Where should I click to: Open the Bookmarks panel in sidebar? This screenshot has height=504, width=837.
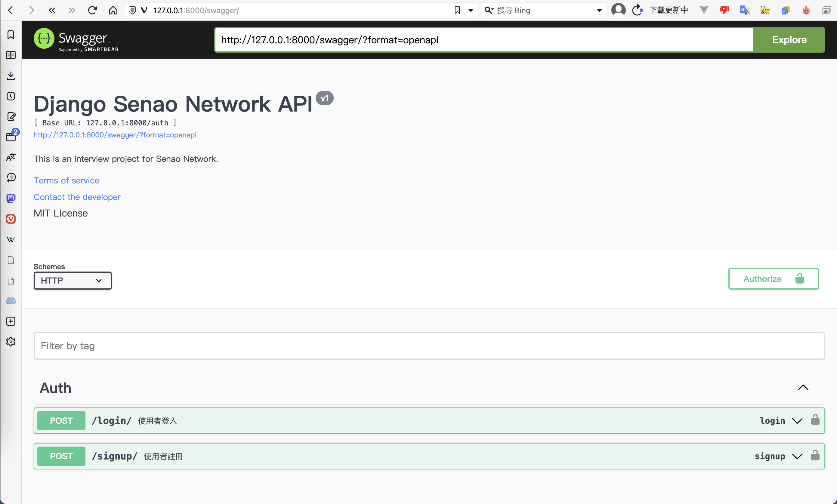pyautogui.click(x=11, y=35)
